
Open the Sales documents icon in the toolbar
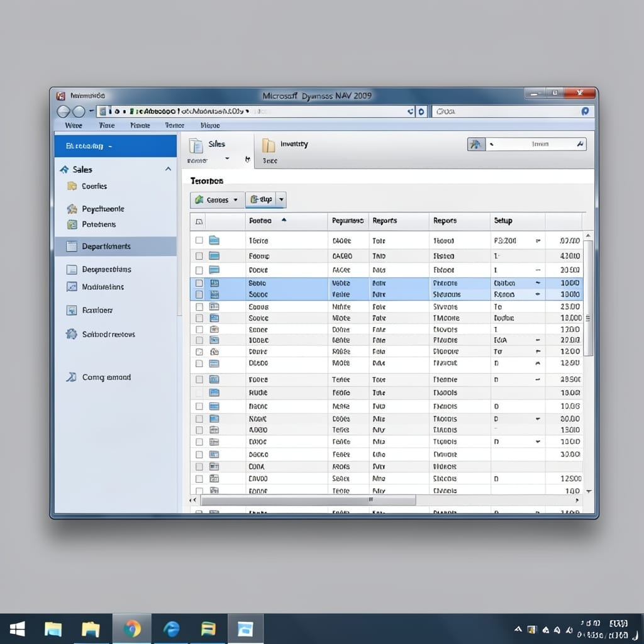(196, 146)
